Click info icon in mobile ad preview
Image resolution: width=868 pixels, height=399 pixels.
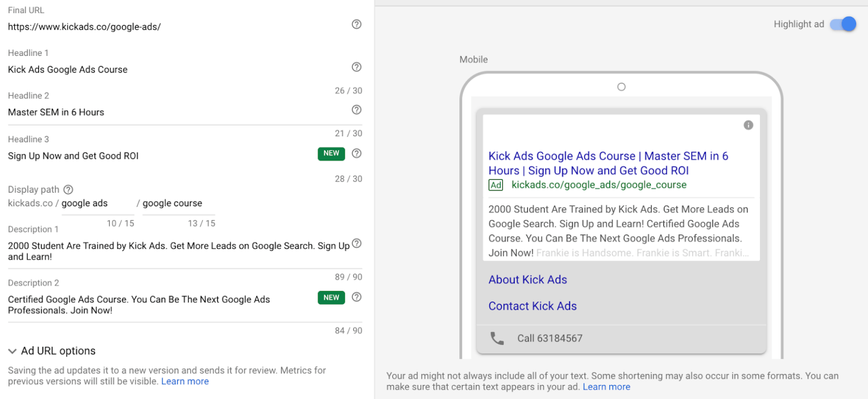pyautogui.click(x=748, y=125)
